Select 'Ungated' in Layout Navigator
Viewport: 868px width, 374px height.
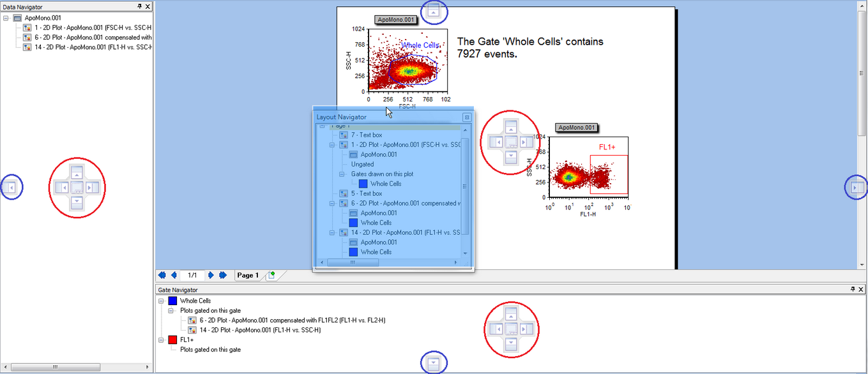(x=363, y=164)
